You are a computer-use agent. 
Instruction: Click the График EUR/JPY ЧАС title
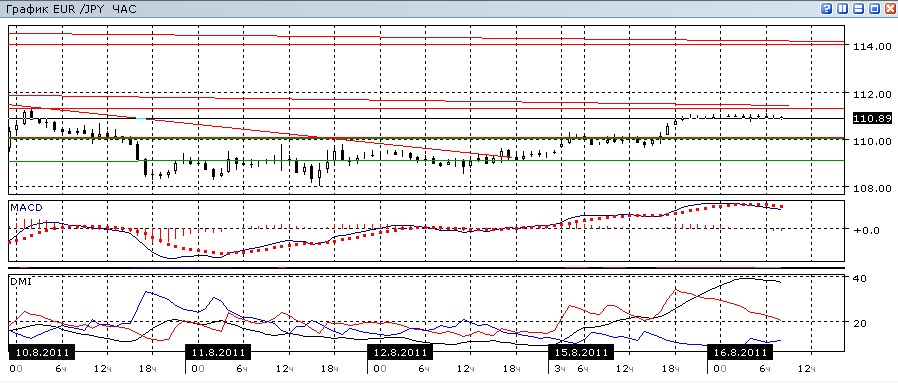coord(71,9)
